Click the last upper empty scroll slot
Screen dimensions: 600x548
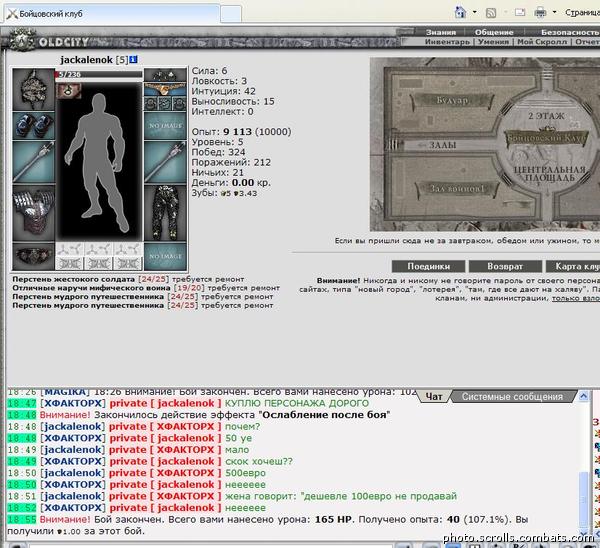[127, 250]
